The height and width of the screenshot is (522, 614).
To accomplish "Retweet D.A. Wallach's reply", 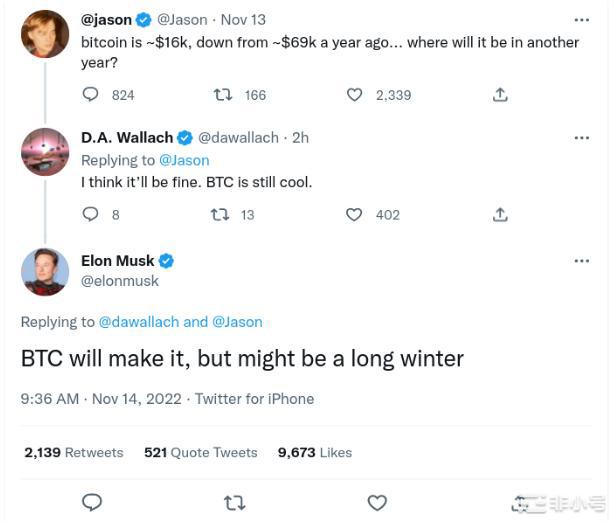I will coord(220,214).
